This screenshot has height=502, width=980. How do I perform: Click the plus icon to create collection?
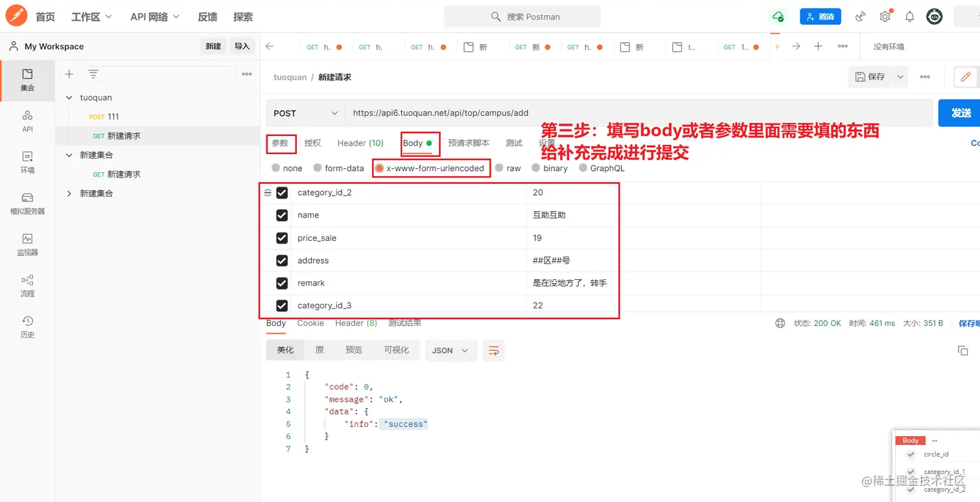(69, 74)
